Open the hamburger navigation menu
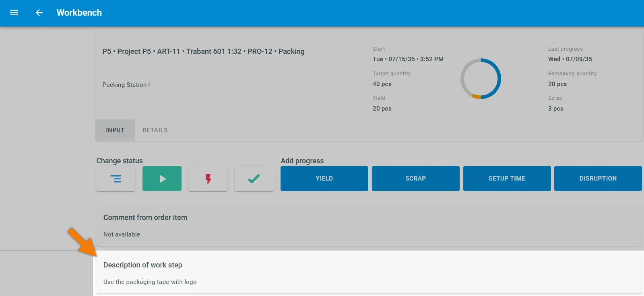Image resolution: width=644 pixels, height=296 pixels. [x=14, y=12]
